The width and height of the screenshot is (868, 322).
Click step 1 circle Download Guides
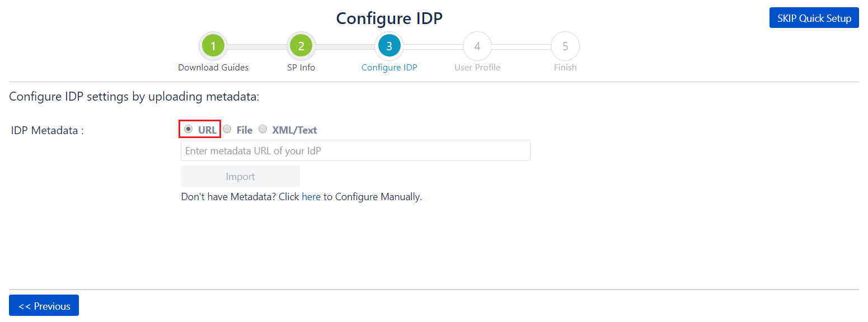tap(213, 46)
